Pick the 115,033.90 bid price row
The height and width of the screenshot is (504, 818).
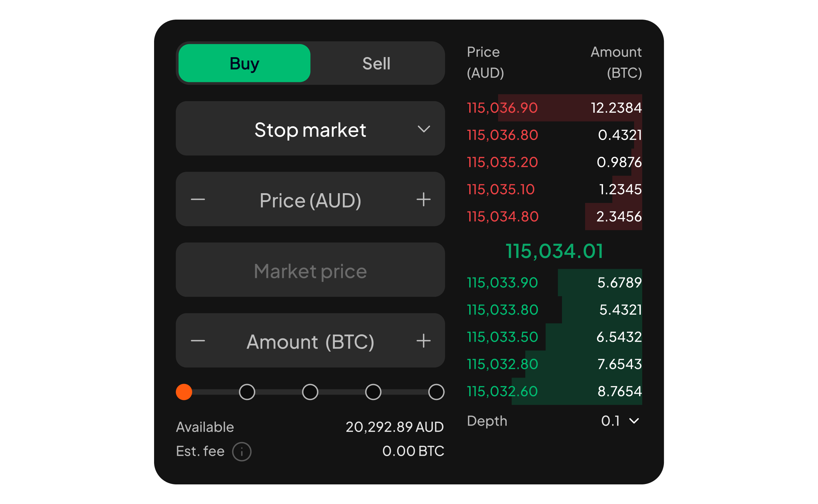(x=554, y=282)
